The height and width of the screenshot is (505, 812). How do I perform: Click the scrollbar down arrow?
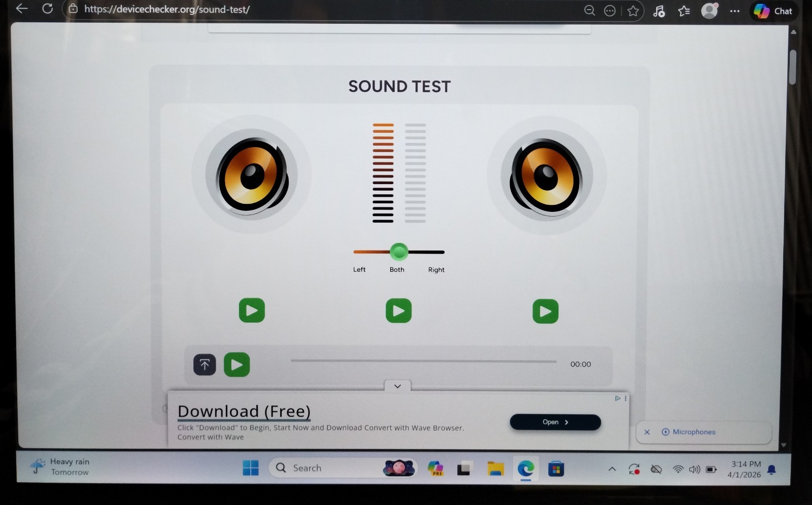[x=784, y=445]
